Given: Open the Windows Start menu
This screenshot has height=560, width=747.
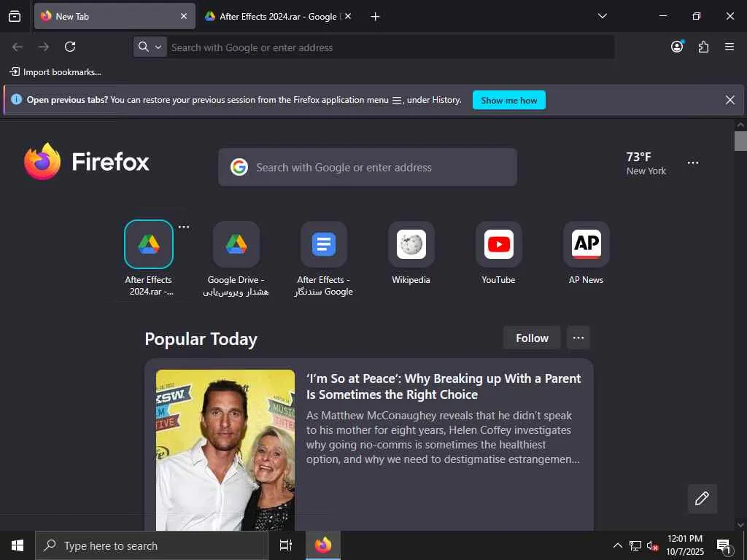Looking at the screenshot, I should 18,545.
